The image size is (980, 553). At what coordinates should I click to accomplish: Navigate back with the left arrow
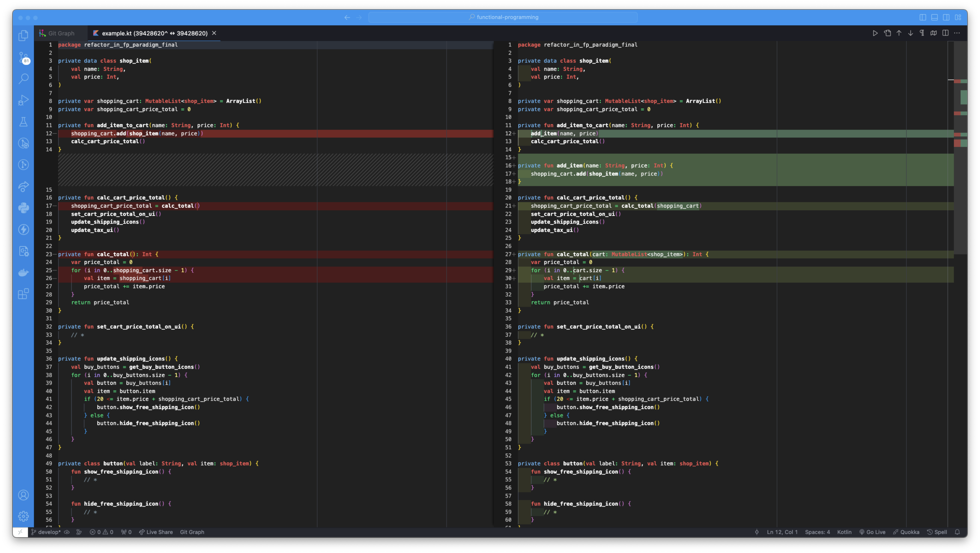coord(347,17)
